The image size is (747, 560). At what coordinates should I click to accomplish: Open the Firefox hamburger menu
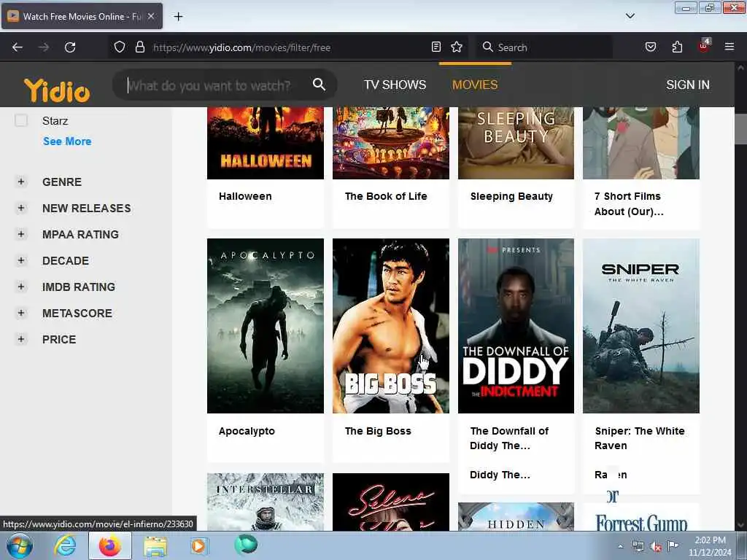coord(729,47)
